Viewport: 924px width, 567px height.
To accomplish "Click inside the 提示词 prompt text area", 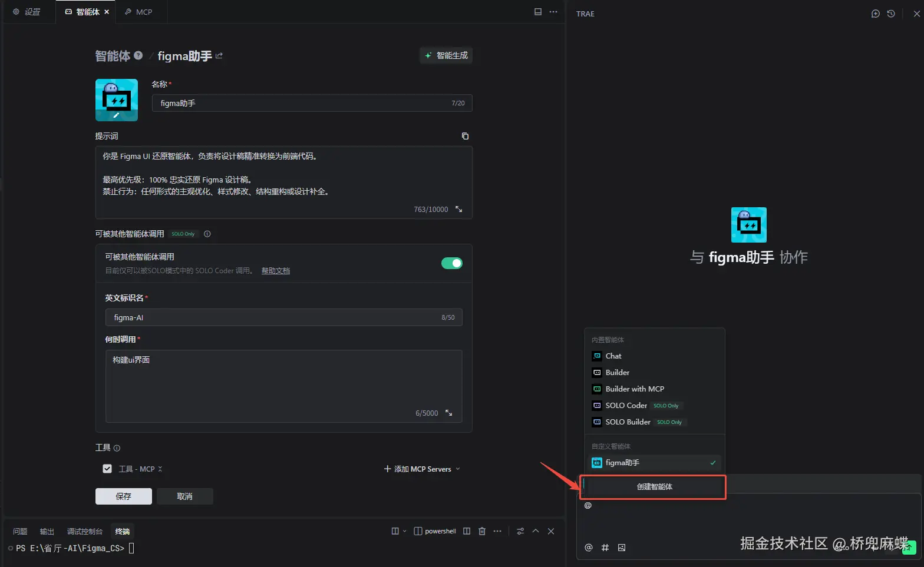I will point(284,183).
